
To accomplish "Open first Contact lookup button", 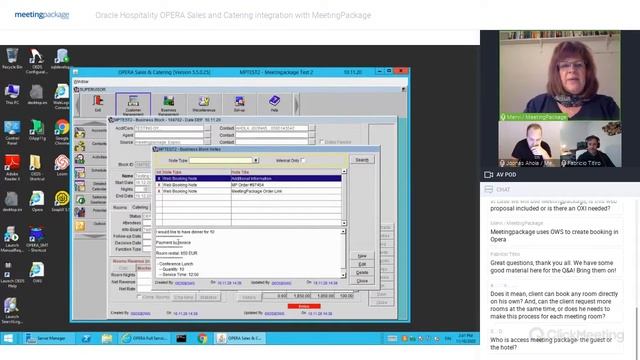I will point(312,128).
